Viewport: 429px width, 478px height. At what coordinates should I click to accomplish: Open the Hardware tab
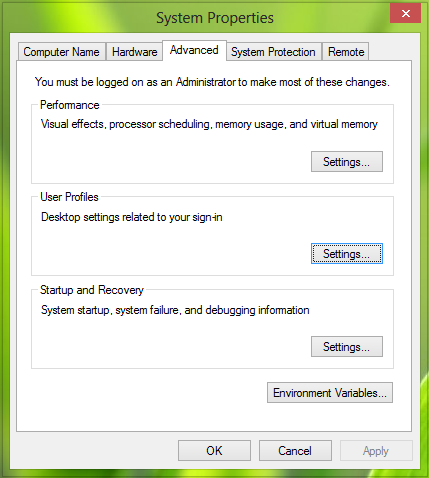134,52
